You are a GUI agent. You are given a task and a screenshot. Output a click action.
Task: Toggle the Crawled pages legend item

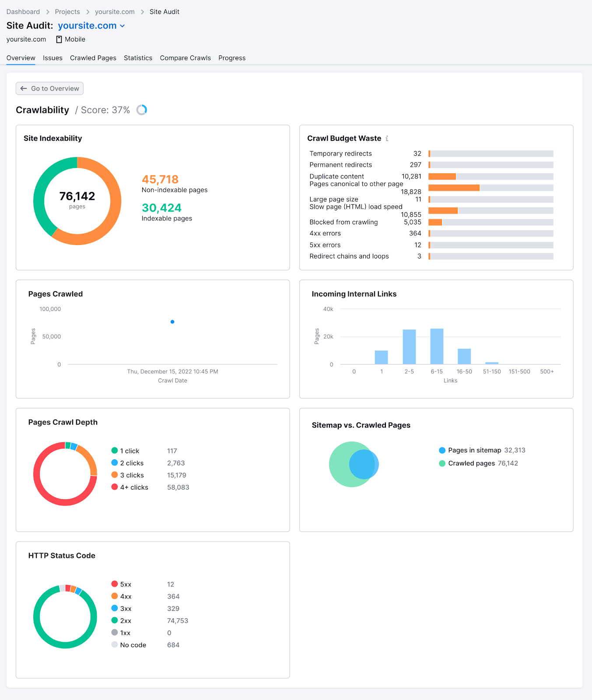tap(467, 463)
